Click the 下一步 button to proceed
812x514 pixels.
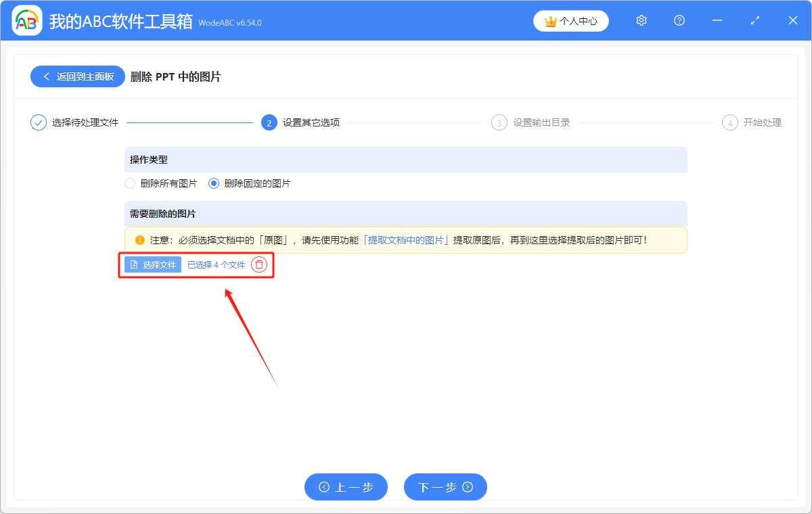pos(445,487)
